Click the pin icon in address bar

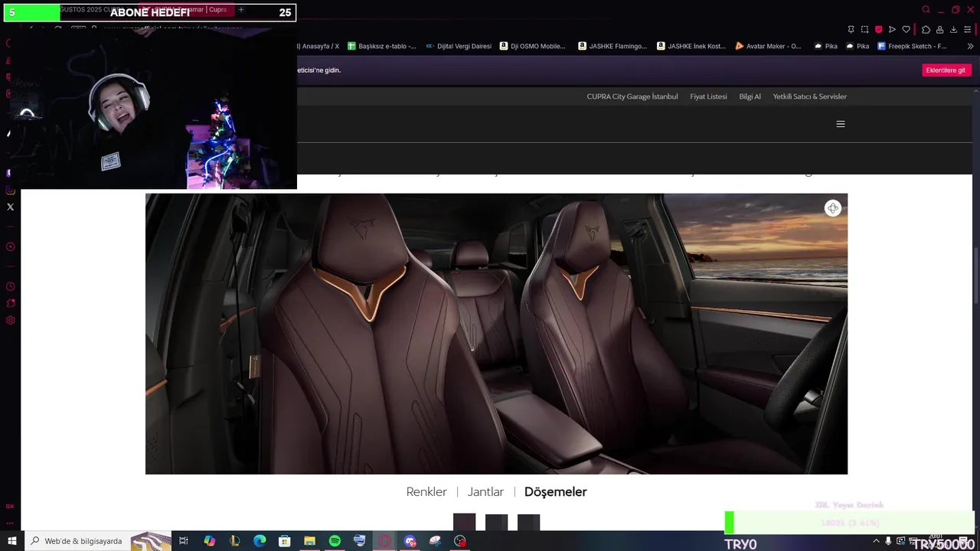(x=851, y=30)
